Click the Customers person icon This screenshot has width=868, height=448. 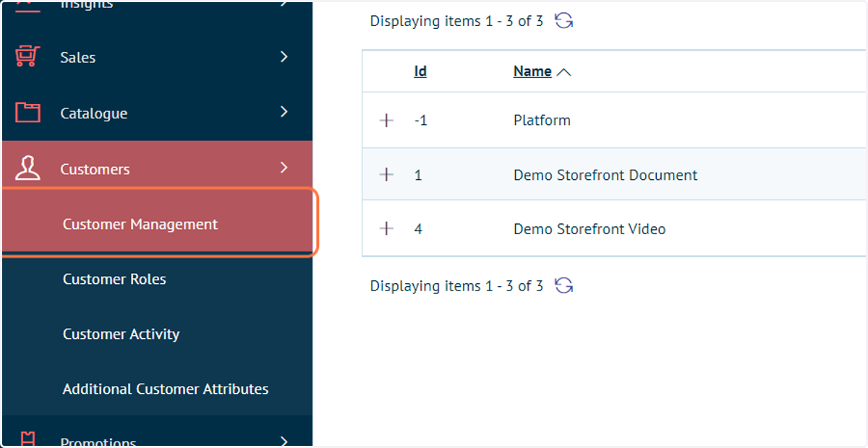point(27,168)
